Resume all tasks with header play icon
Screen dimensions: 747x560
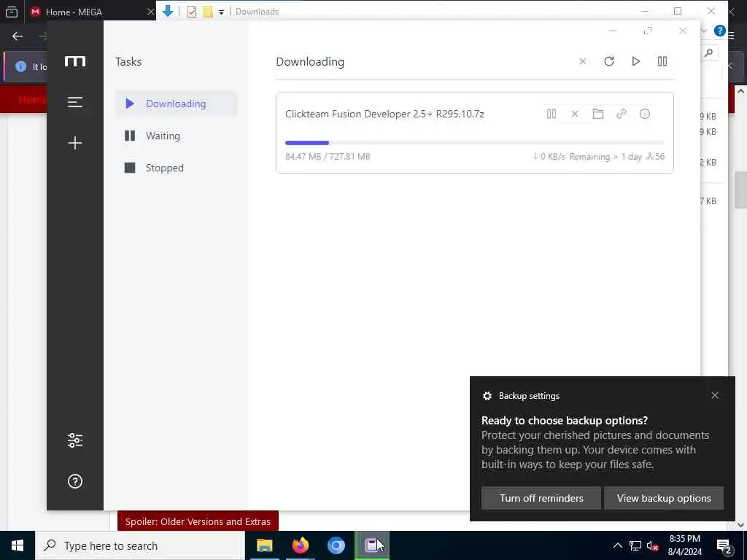[635, 61]
